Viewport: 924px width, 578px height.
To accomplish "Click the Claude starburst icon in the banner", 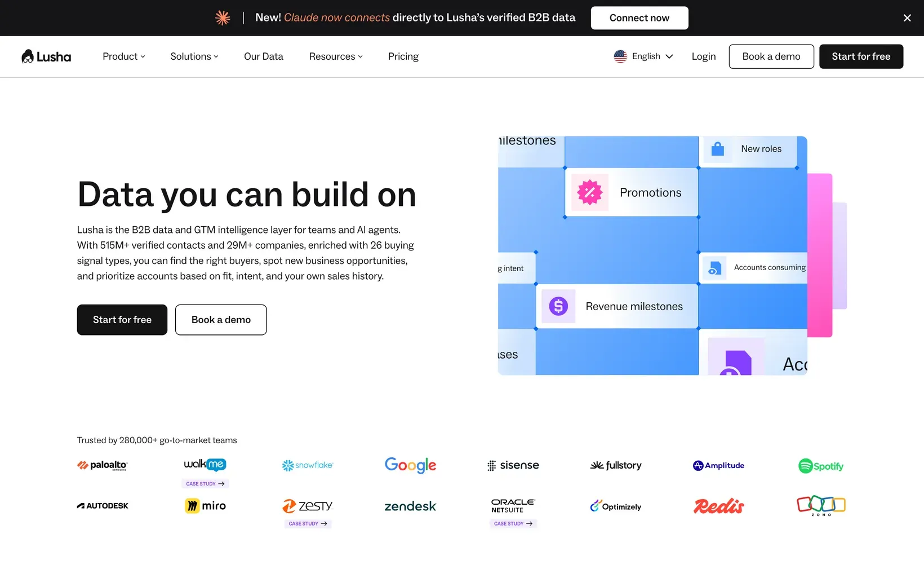I will click(223, 18).
